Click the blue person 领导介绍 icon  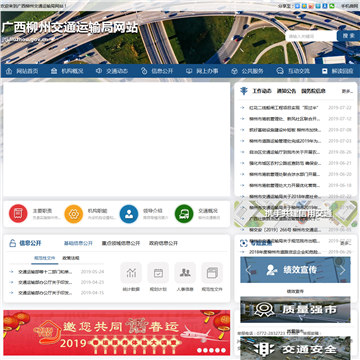[129, 214]
